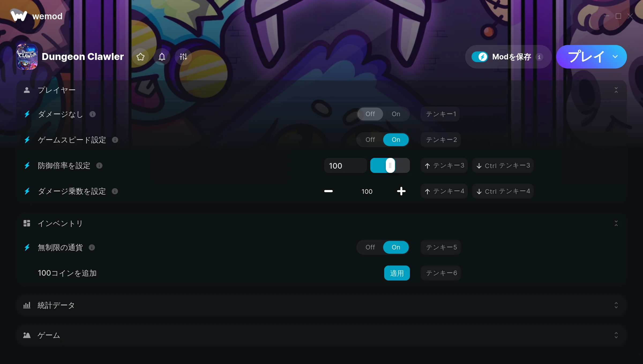Open the wemod logo home
The height and width of the screenshot is (364, 643).
tap(36, 16)
